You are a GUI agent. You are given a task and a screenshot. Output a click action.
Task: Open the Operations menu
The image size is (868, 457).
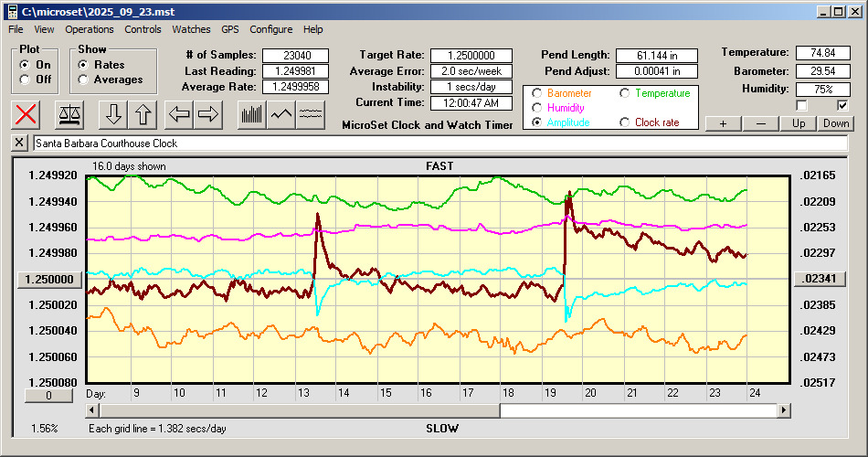[90, 29]
